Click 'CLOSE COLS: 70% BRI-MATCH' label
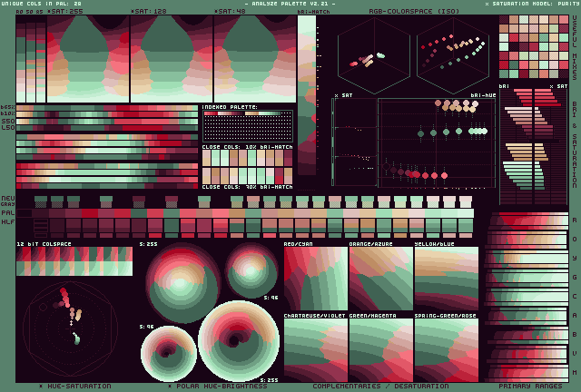The image size is (581, 392). tap(248, 187)
